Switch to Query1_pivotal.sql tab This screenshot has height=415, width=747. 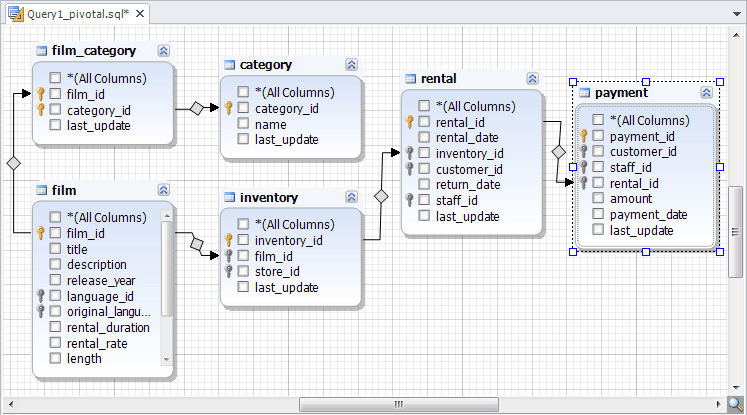tap(78, 14)
